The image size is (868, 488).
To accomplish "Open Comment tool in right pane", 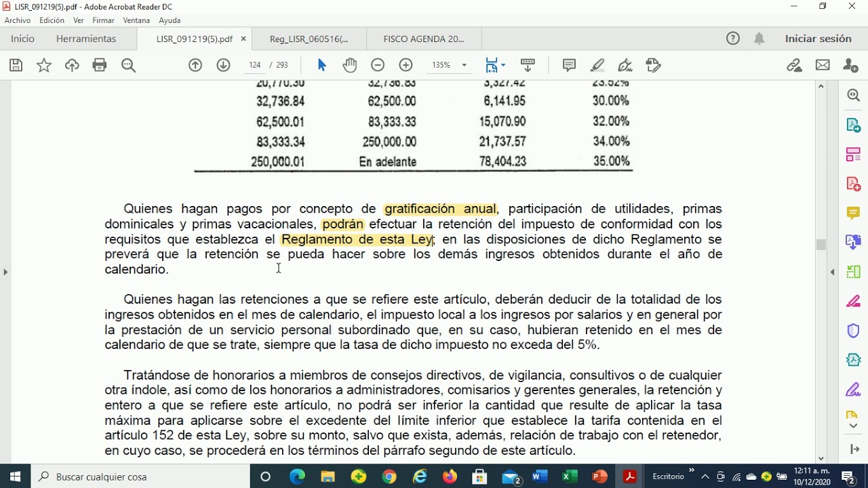I will tap(854, 213).
